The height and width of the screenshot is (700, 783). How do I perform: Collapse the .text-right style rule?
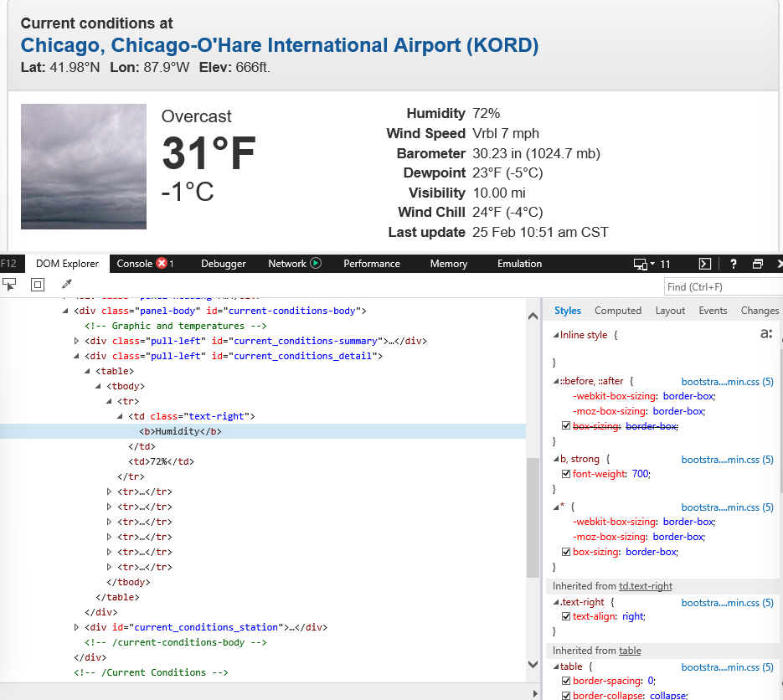point(556,602)
